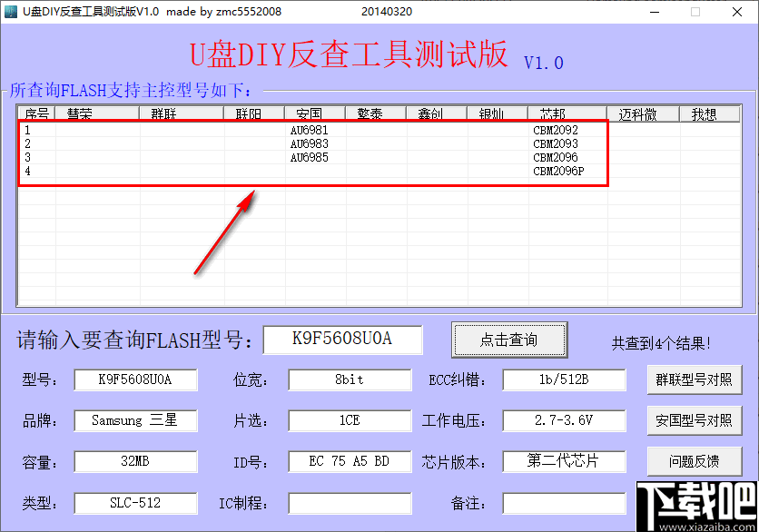759x532 pixels.
Task: Click the 点击查询 search button
Action: click(x=508, y=339)
